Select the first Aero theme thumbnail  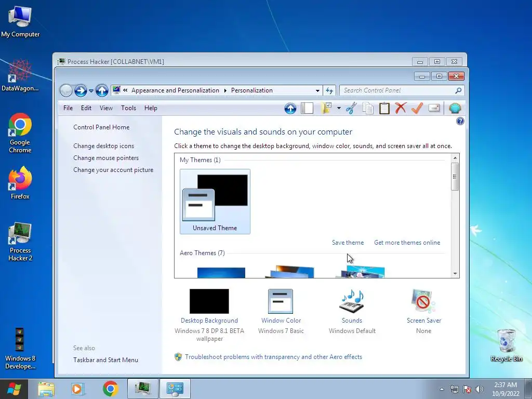pyautogui.click(x=221, y=272)
